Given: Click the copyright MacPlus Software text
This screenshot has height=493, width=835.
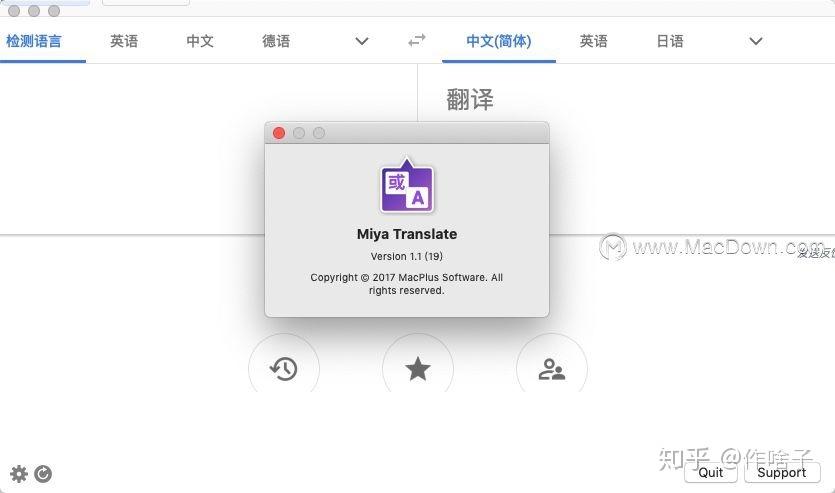Looking at the screenshot, I should (407, 284).
